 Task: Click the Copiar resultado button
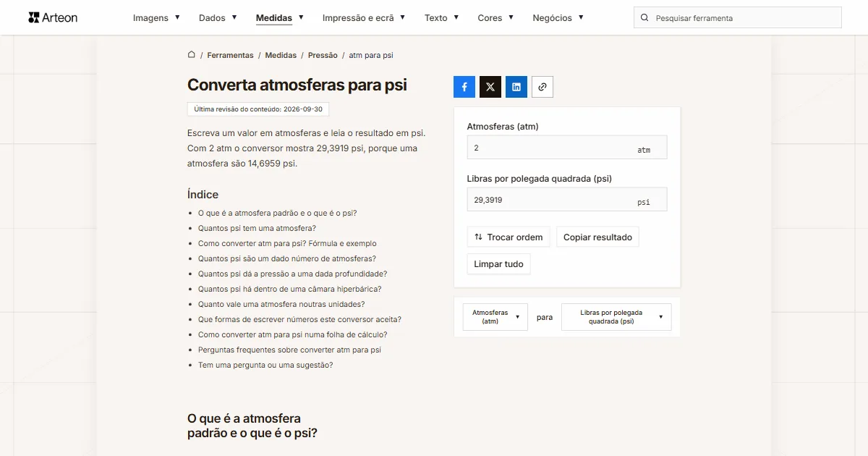597,237
